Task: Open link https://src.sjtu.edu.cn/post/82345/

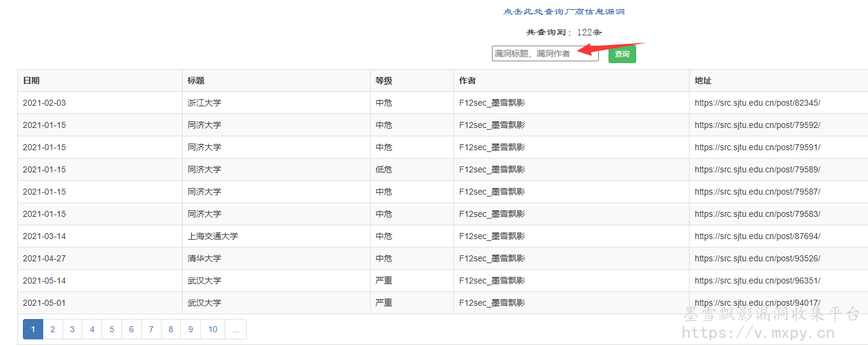Action: click(x=757, y=103)
